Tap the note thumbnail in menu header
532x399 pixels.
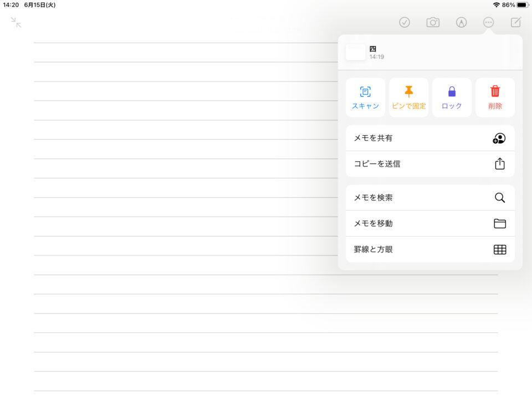pyautogui.click(x=356, y=53)
